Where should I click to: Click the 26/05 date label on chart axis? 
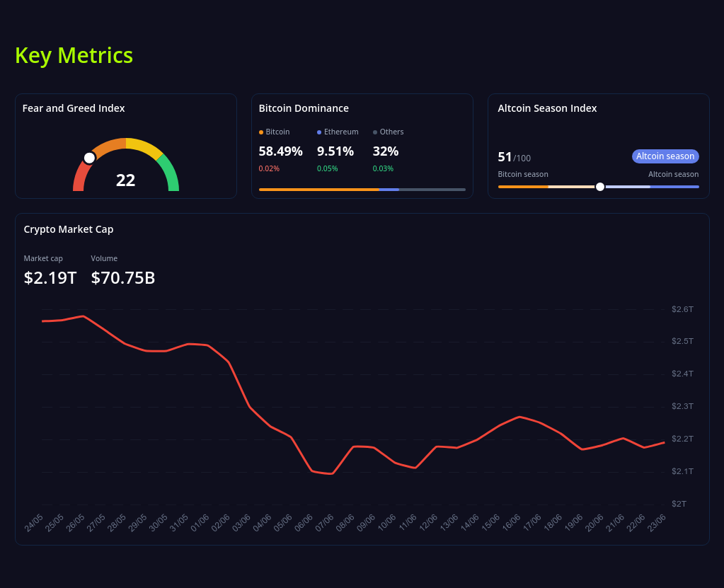[x=75, y=523]
